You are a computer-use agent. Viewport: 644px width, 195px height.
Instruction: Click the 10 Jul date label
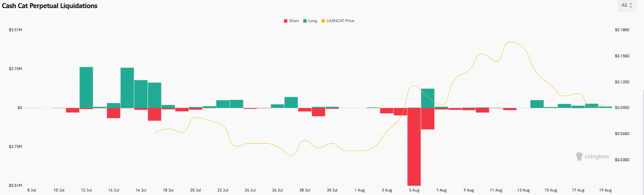click(59, 190)
